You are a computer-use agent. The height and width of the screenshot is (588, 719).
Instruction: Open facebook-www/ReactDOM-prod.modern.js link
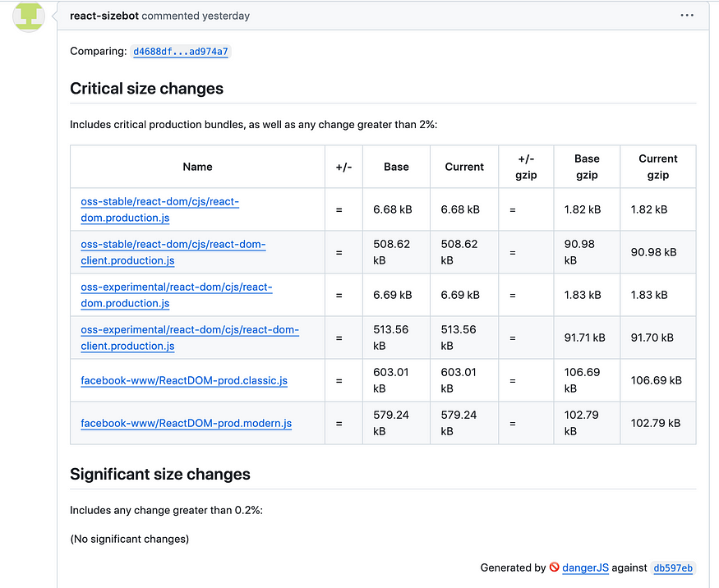pyautogui.click(x=187, y=424)
